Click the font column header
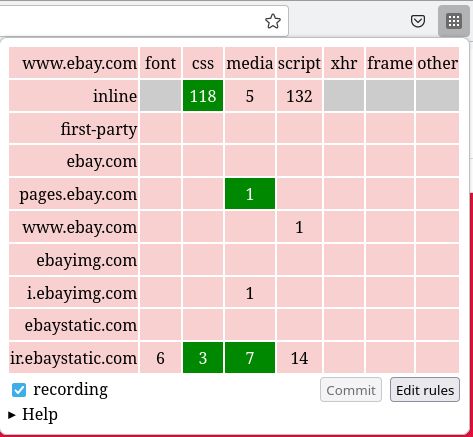Image resolution: width=473 pixels, height=437 pixels. [160, 63]
